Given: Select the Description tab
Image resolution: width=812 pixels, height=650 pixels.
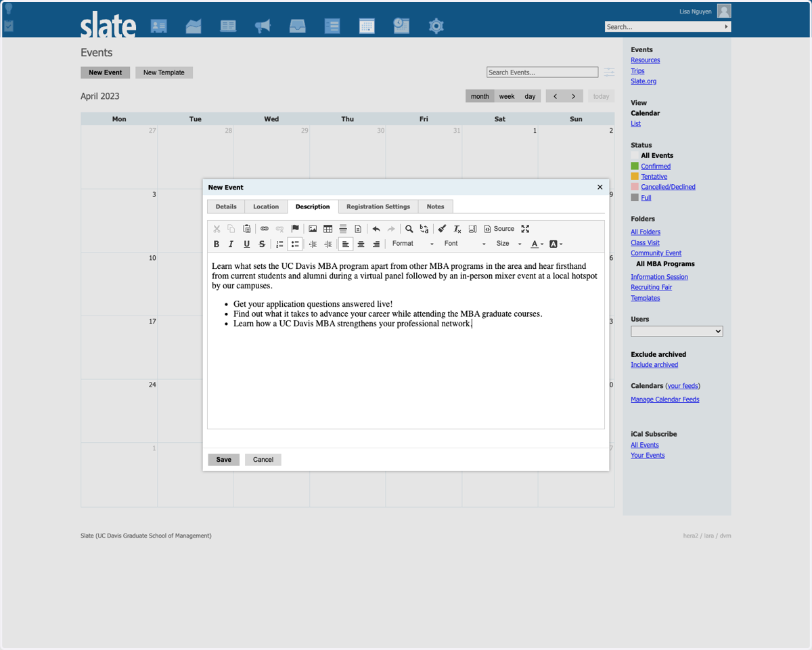Looking at the screenshot, I should 313,207.
